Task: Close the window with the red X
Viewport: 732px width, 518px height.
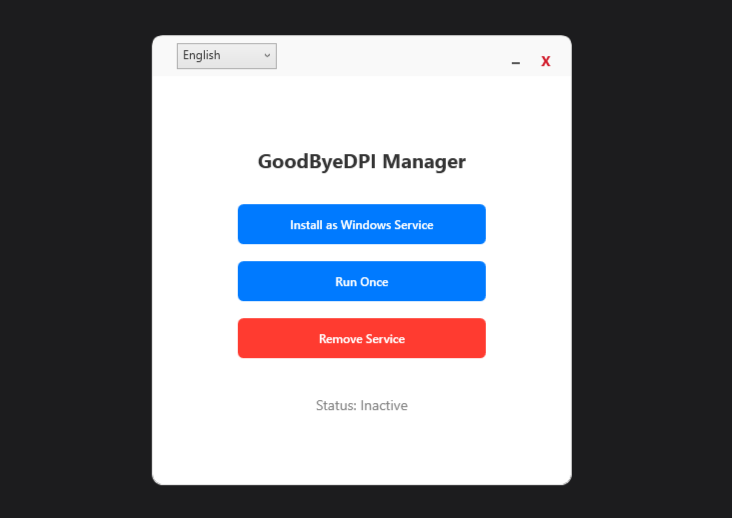Action: pyautogui.click(x=545, y=61)
